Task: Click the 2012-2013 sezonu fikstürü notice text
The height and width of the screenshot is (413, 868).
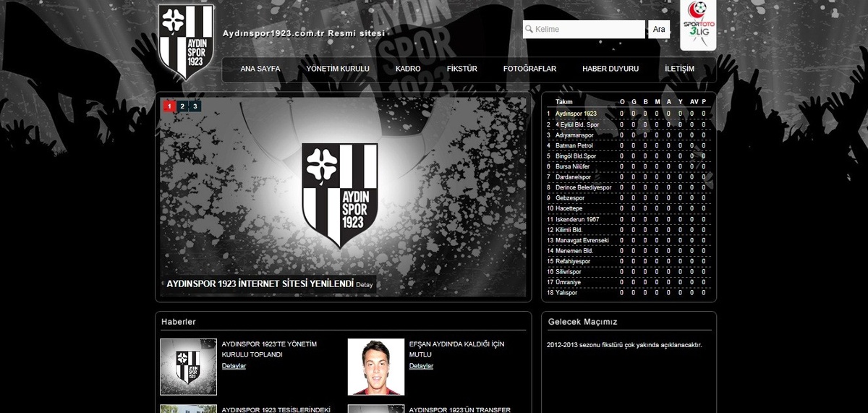Action: pyautogui.click(x=624, y=345)
